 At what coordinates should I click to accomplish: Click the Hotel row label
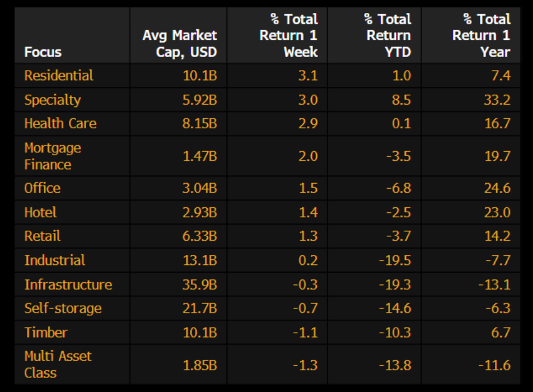40,212
